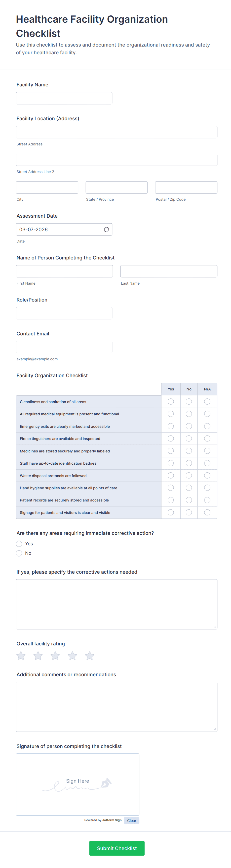Click the Facility Name input field

(64, 98)
